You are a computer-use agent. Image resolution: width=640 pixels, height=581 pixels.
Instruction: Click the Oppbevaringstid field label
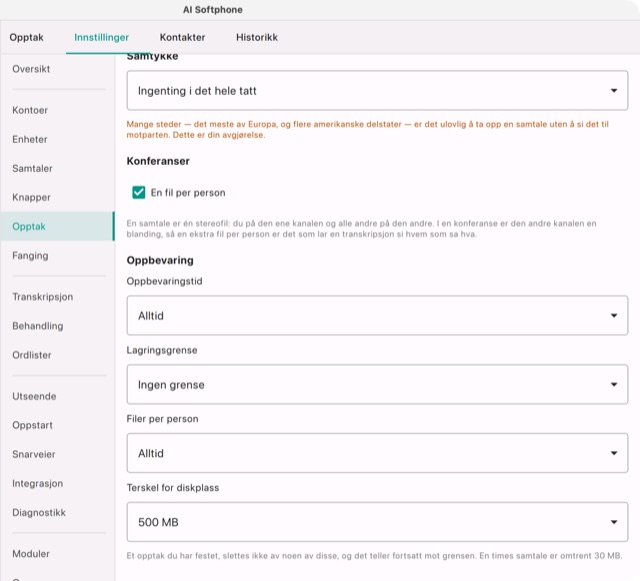[164, 281]
